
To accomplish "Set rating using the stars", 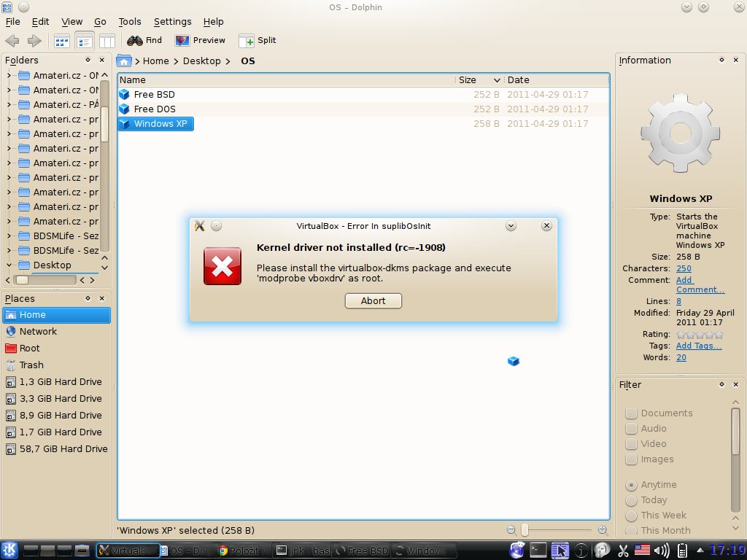I will pos(700,335).
